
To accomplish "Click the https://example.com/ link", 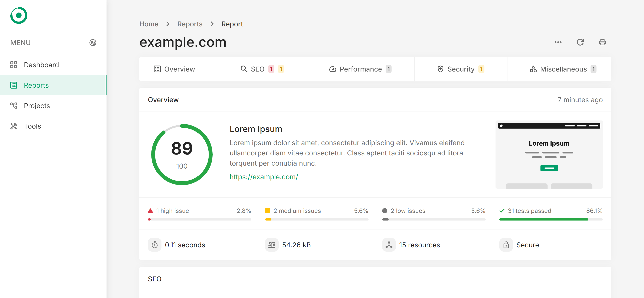I will [264, 176].
